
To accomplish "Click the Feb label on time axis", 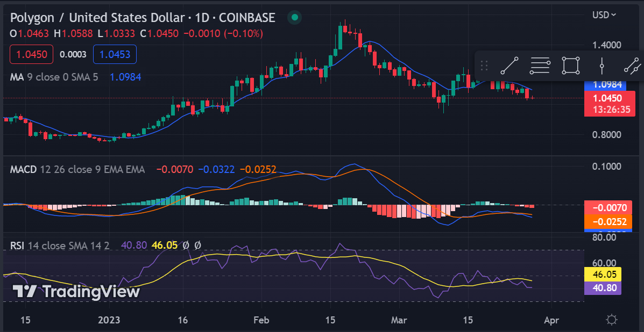I will pyautogui.click(x=261, y=319).
